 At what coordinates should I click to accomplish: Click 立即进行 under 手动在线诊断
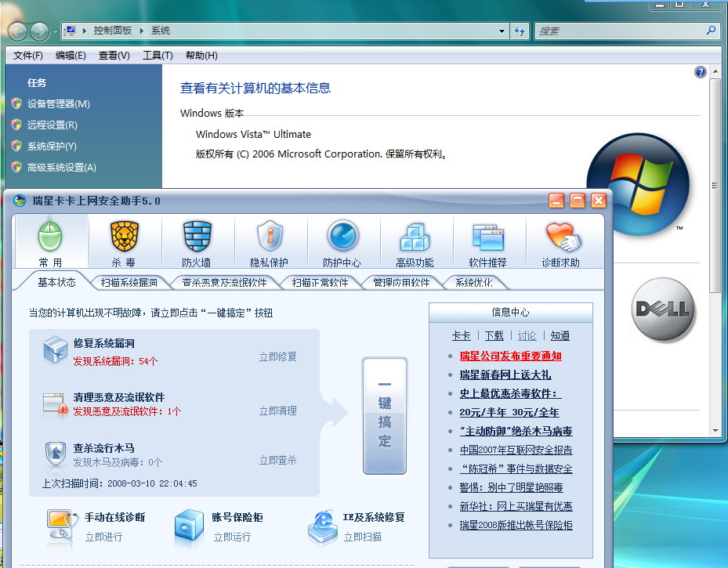[103, 537]
